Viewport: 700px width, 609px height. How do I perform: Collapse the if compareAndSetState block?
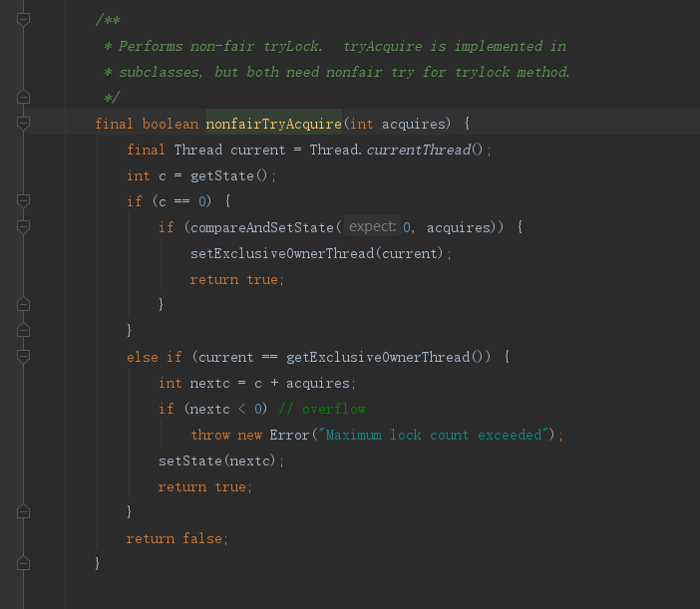23,227
